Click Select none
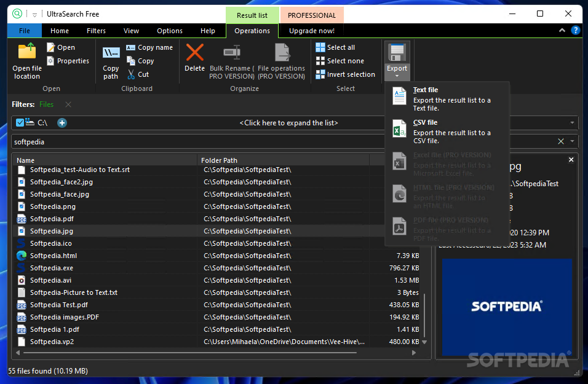This screenshot has width=588, height=384. click(x=340, y=61)
